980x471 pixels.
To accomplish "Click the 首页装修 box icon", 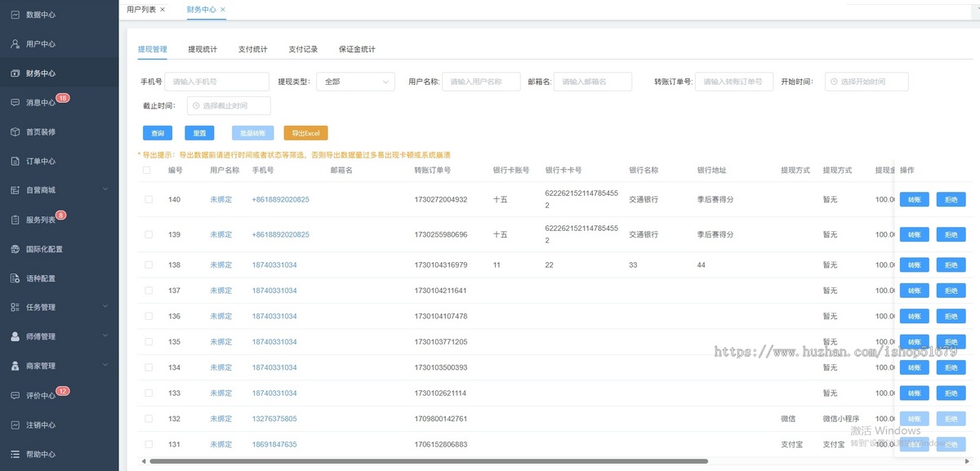I will click(15, 131).
